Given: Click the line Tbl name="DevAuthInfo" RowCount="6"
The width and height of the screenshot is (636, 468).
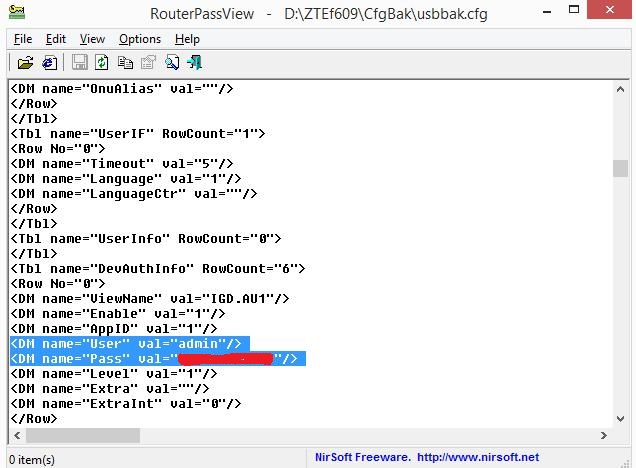Looking at the screenshot, I should [x=157, y=269].
